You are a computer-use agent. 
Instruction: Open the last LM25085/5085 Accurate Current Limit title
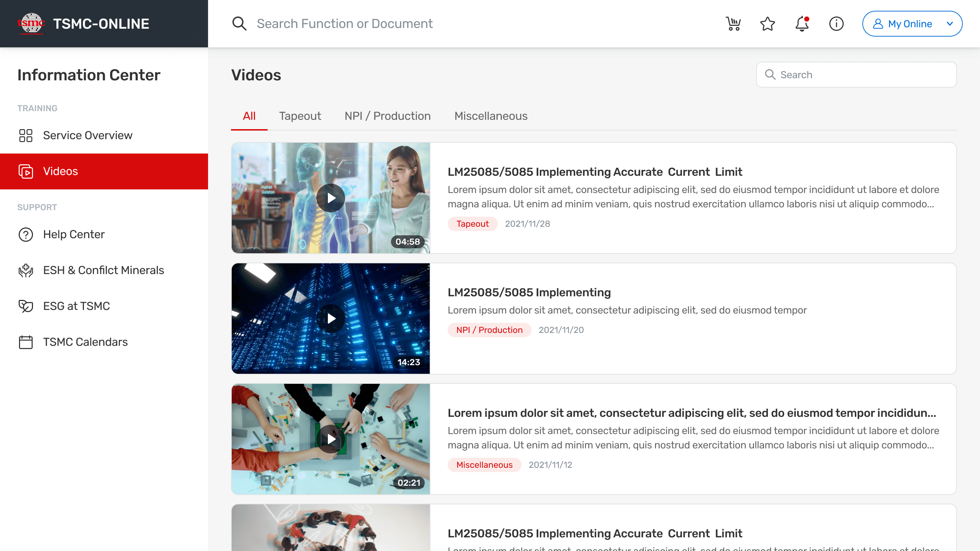pyautogui.click(x=595, y=533)
